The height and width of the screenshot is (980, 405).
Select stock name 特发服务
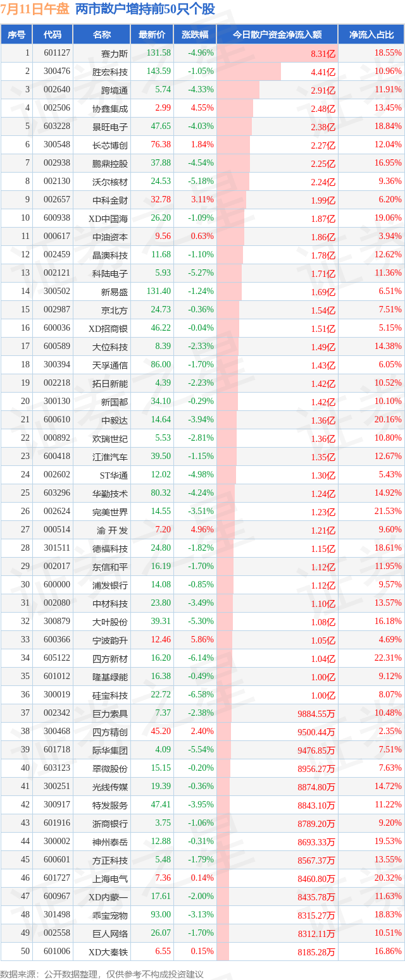pyautogui.click(x=110, y=805)
